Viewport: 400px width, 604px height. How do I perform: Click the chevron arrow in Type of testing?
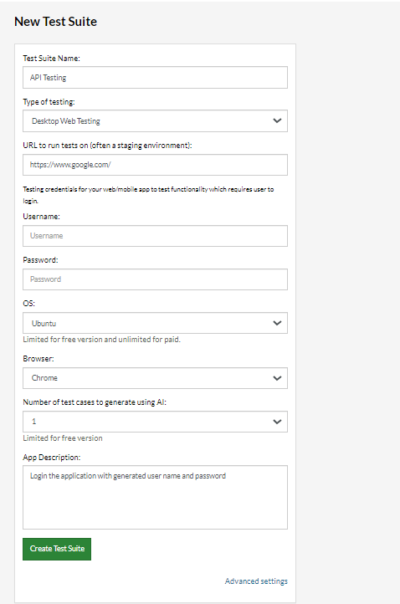(277, 121)
